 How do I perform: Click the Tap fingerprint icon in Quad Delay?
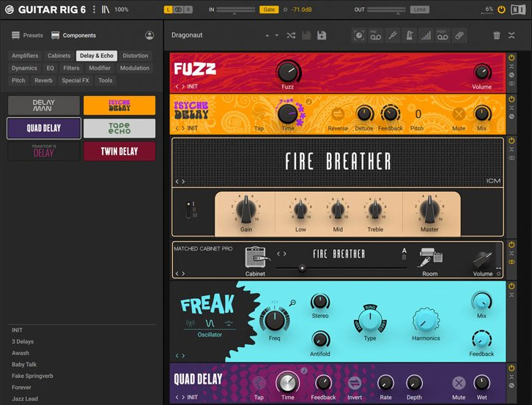click(259, 382)
